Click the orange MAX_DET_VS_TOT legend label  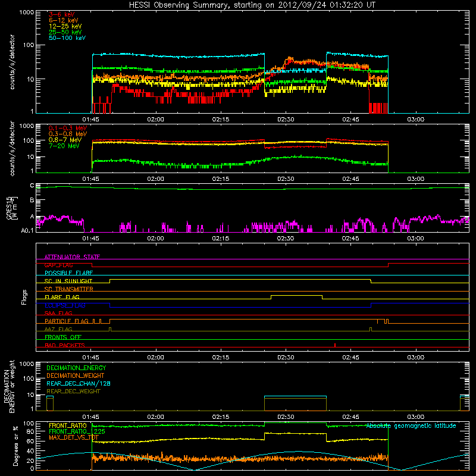pyautogui.click(x=74, y=437)
